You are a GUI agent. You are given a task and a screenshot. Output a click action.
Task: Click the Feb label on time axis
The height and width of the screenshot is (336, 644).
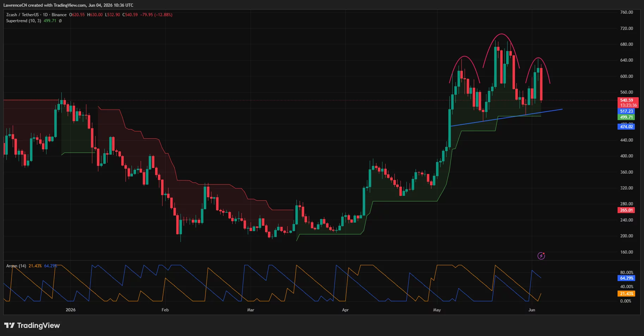pyautogui.click(x=165, y=310)
